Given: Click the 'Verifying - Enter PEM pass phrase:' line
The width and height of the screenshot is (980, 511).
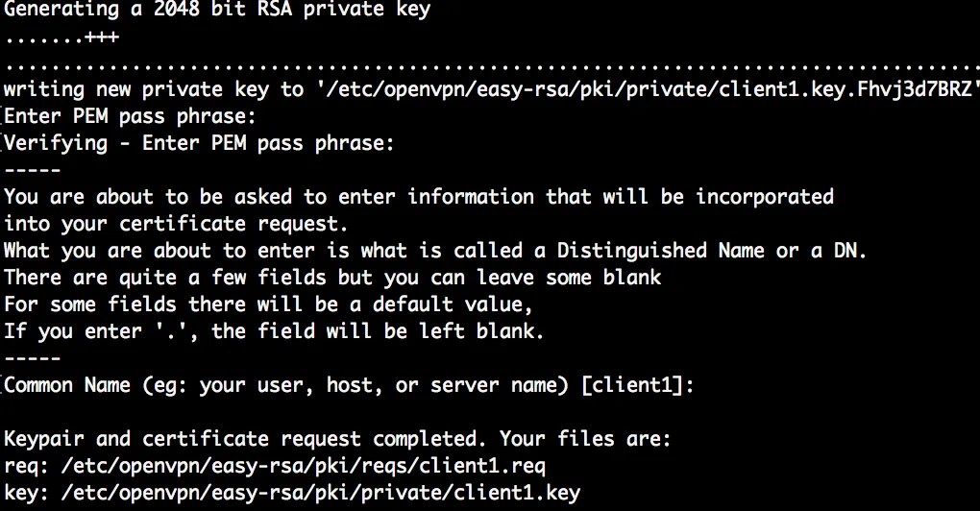Looking at the screenshot, I should coord(200,144).
